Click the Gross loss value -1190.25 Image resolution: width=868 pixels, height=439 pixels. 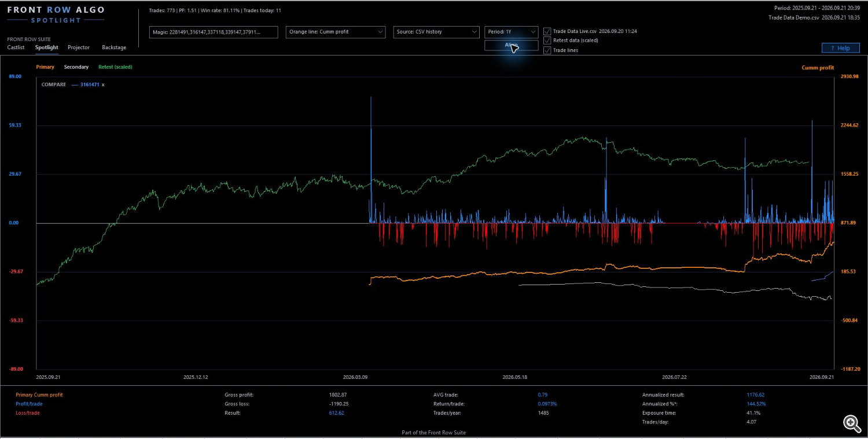pyautogui.click(x=339, y=404)
